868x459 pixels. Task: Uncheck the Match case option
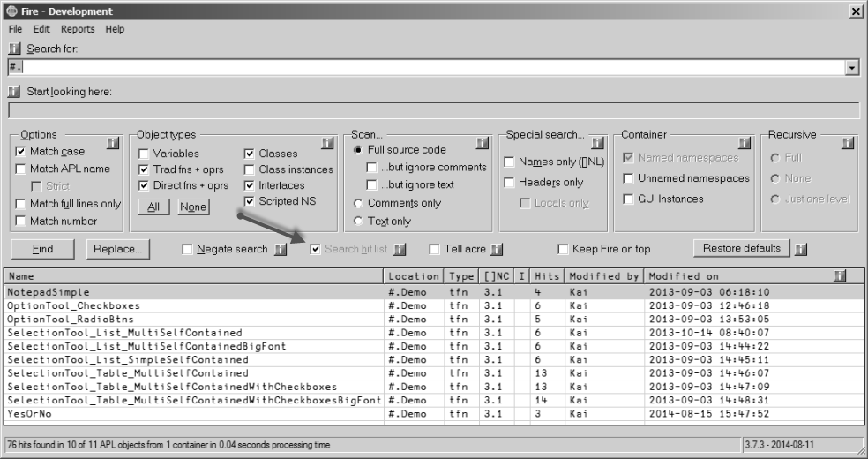(x=20, y=151)
